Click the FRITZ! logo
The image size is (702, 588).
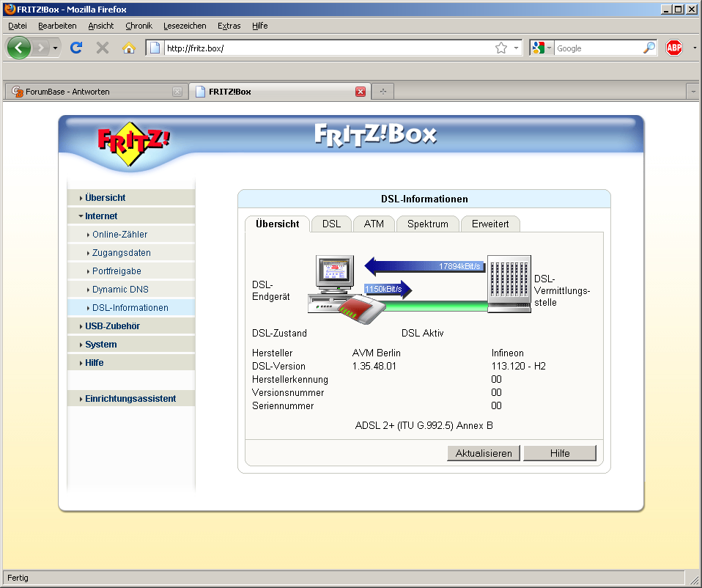(133, 144)
